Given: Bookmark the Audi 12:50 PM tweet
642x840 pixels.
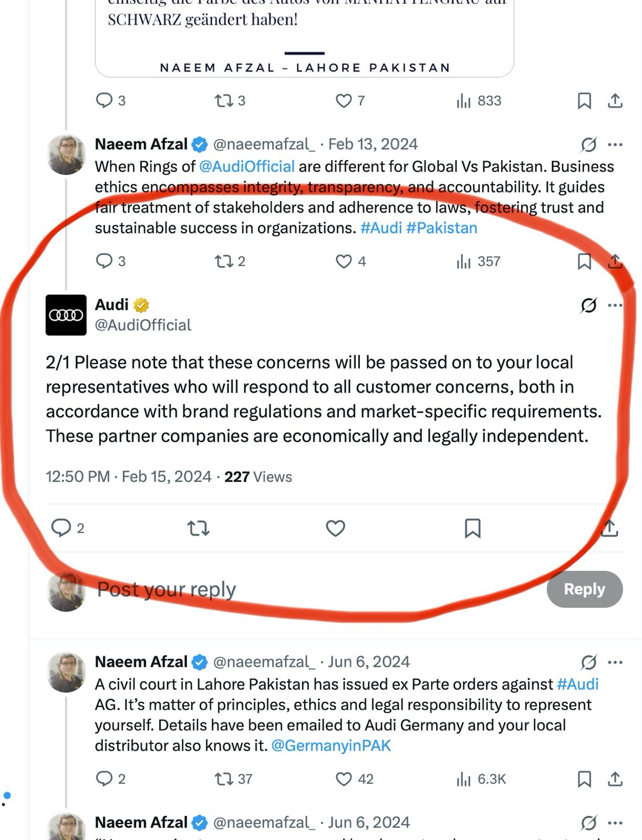Looking at the screenshot, I should pos(472,528).
